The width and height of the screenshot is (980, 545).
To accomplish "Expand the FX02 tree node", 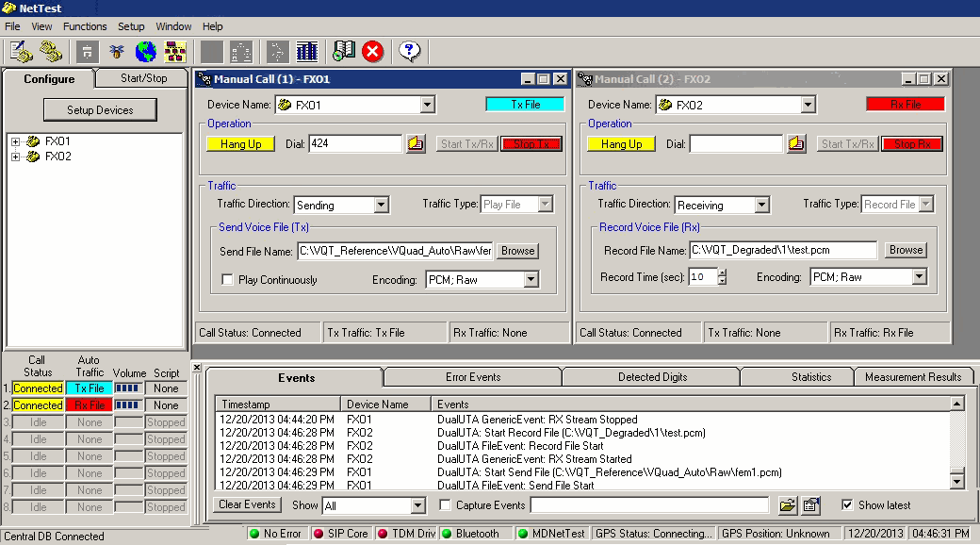I will point(16,157).
